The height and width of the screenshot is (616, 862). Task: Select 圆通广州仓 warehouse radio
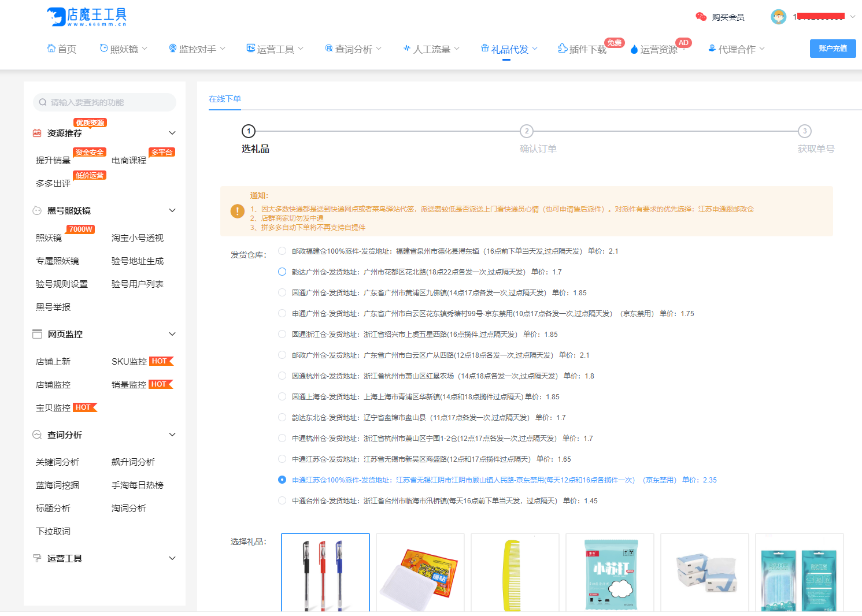tap(282, 292)
